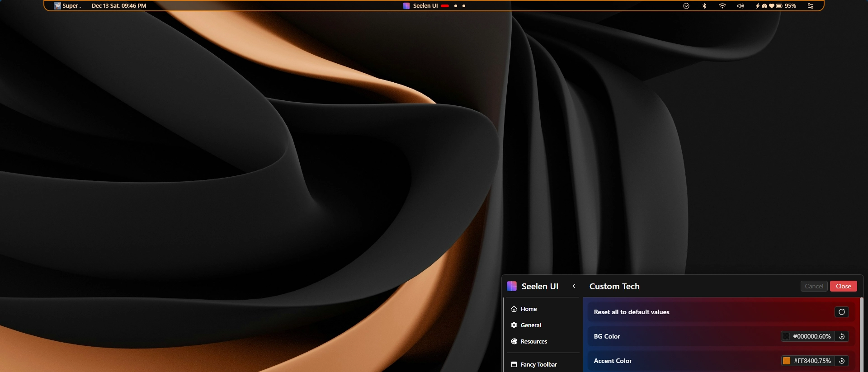Select Fancy Toolbar in the sidebar

[538, 364]
